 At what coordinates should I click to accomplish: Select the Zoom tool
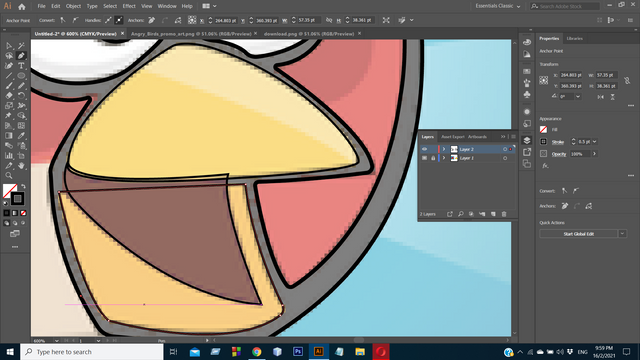pos(9,176)
